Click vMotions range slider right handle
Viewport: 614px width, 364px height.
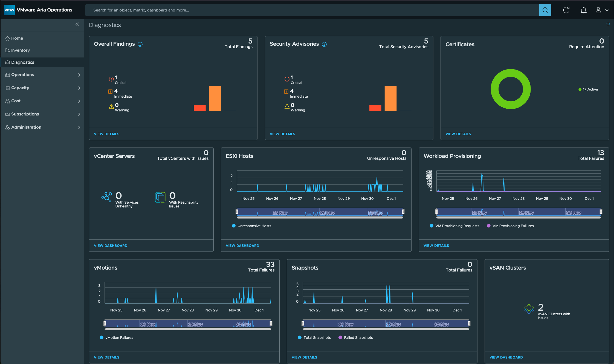[x=271, y=323]
